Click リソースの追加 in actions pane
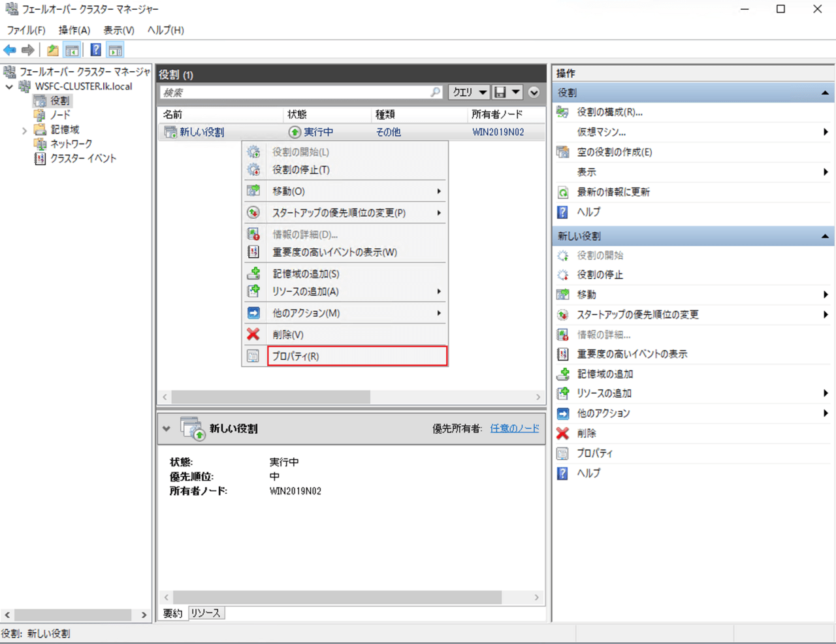Screen dimensions: 836x644 [x=604, y=393]
